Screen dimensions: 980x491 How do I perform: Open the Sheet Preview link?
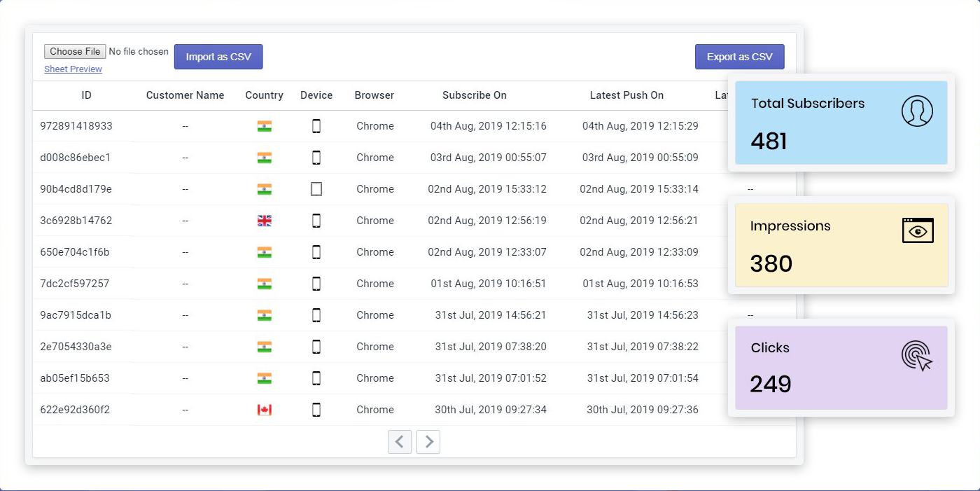click(x=73, y=69)
